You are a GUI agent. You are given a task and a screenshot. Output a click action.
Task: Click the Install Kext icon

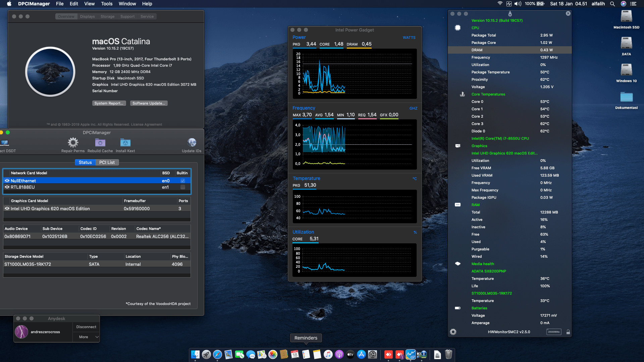click(125, 142)
